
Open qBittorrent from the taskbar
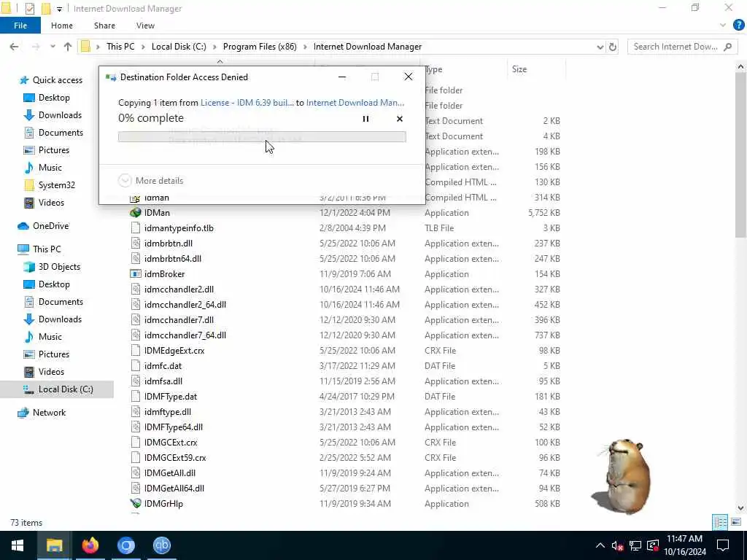(162, 545)
